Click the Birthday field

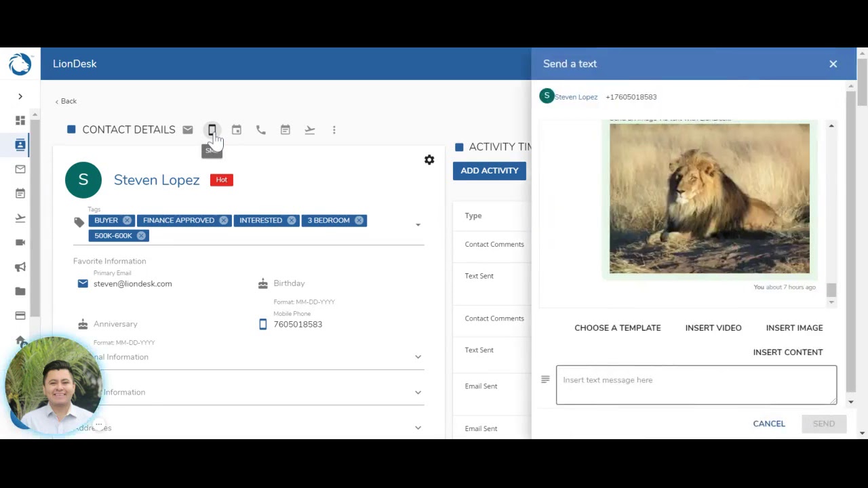pyautogui.click(x=289, y=283)
